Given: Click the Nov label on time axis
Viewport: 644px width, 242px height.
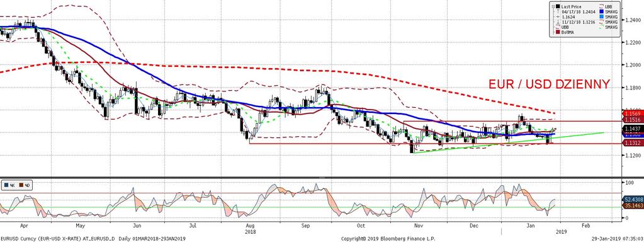Looking at the screenshot, I should pos(419,226).
